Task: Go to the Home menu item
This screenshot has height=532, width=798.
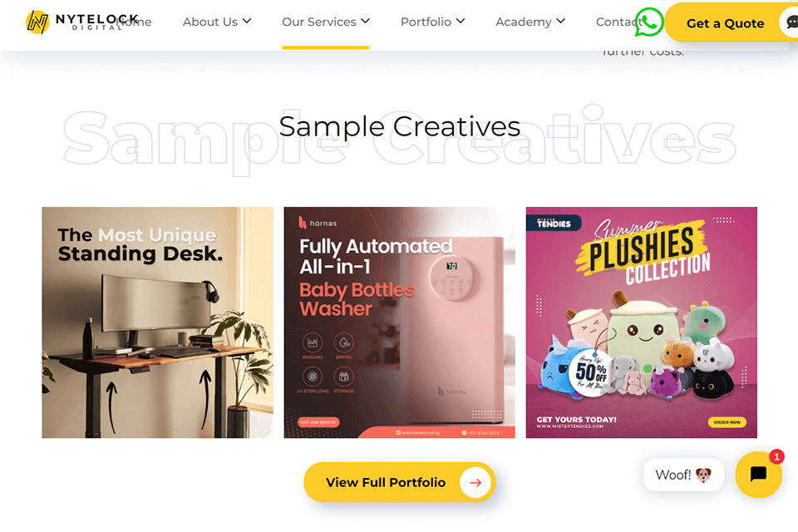Action: [134, 22]
